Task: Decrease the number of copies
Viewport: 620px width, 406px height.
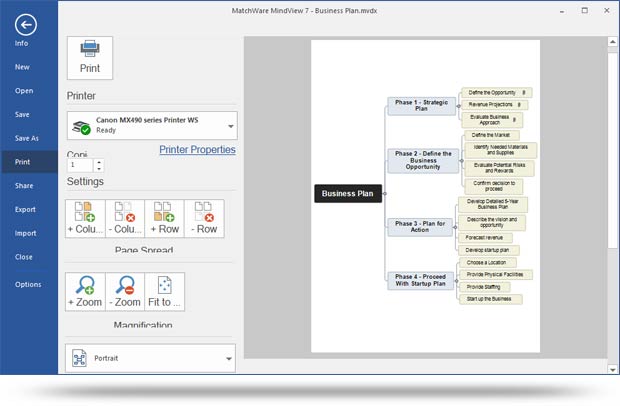Action: pos(99,169)
